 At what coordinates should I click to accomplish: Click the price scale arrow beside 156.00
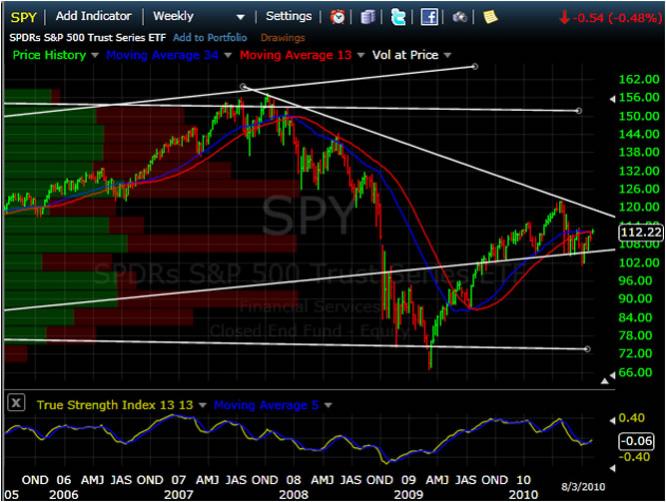[x=612, y=99]
